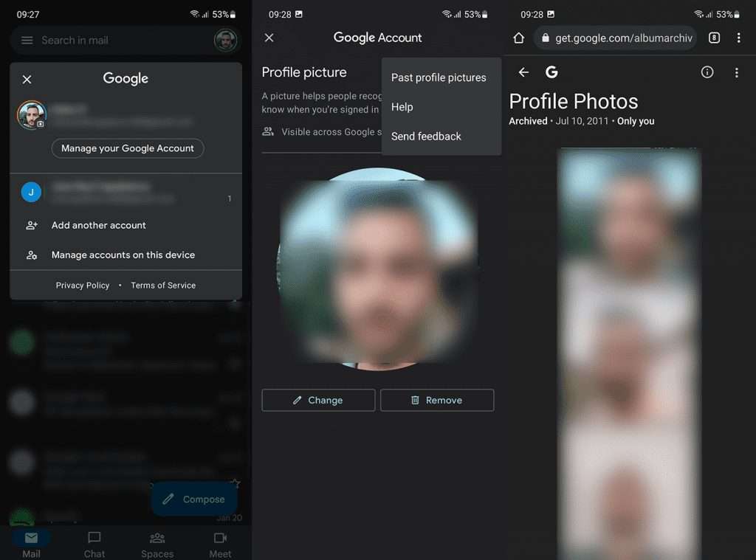
Task: Tap the large account avatar with camera badge
Action: coord(32,114)
